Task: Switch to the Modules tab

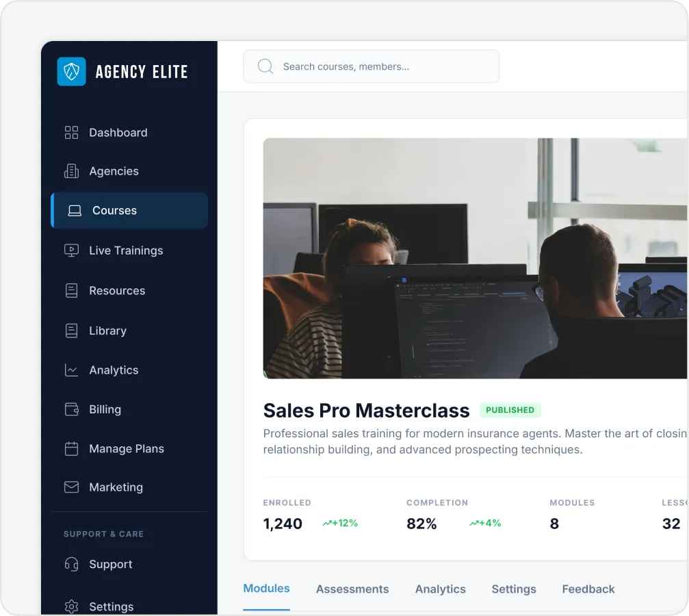Action: click(x=266, y=589)
